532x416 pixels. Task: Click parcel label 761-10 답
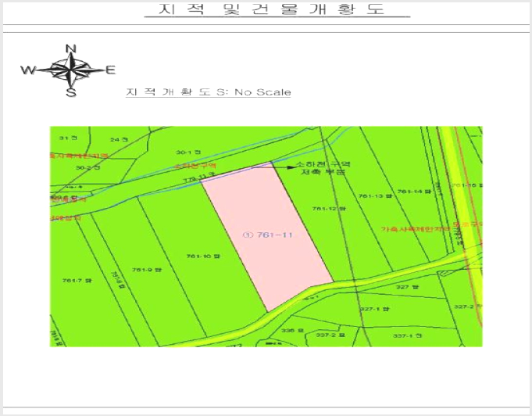pos(203,256)
